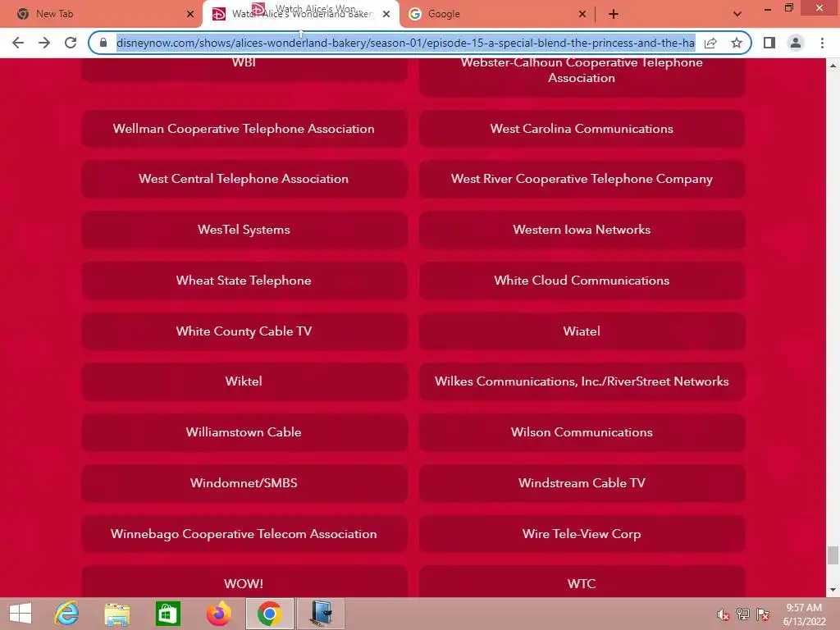Image resolution: width=840 pixels, height=630 pixels.
Task: Select Chrome in the taskbar
Action: (x=269, y=614)
